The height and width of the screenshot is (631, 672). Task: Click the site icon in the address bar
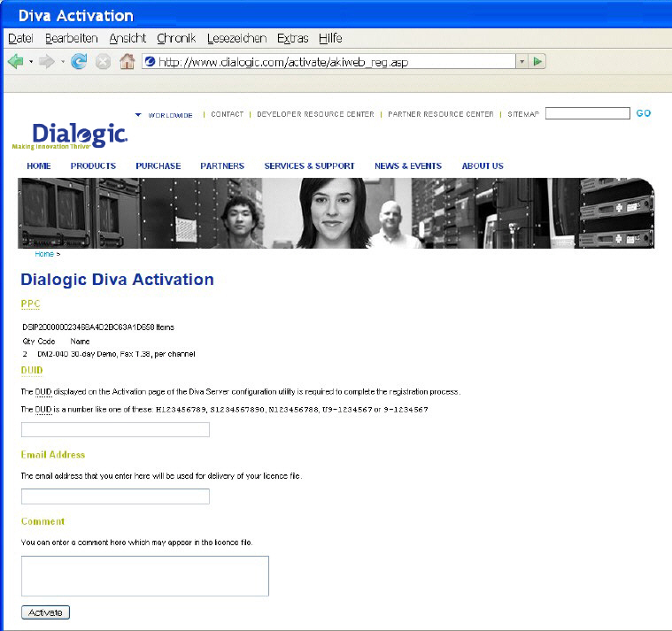150,61
